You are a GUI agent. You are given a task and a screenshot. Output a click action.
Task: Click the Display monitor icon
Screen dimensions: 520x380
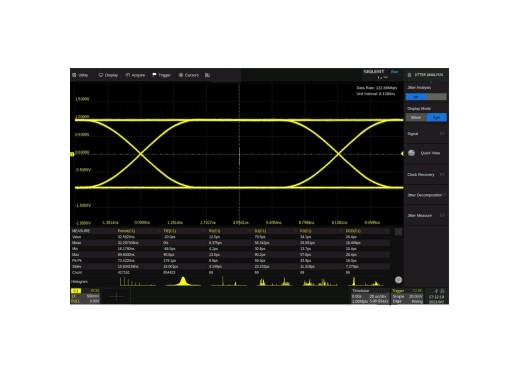[101, 75]
